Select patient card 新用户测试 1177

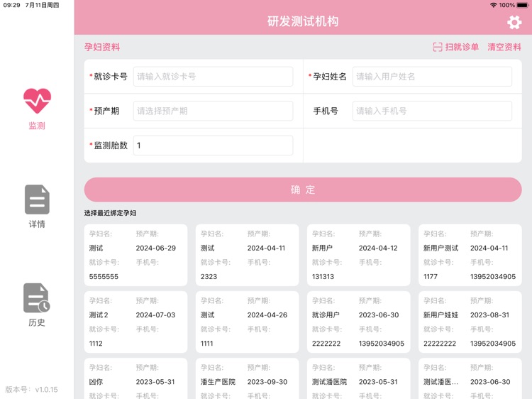pyautogui.click(x=470, y=255)
